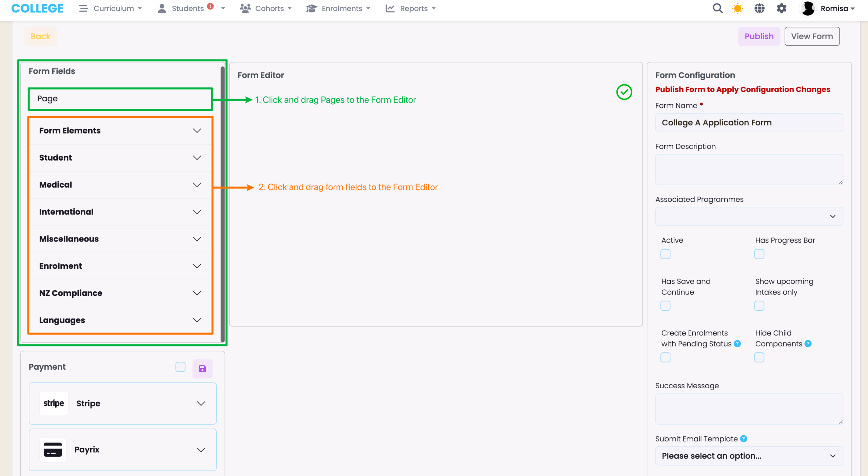This screenshot has height=476, width=868.
Task: Click the search magnifier icon
Action: coord(717,8)
